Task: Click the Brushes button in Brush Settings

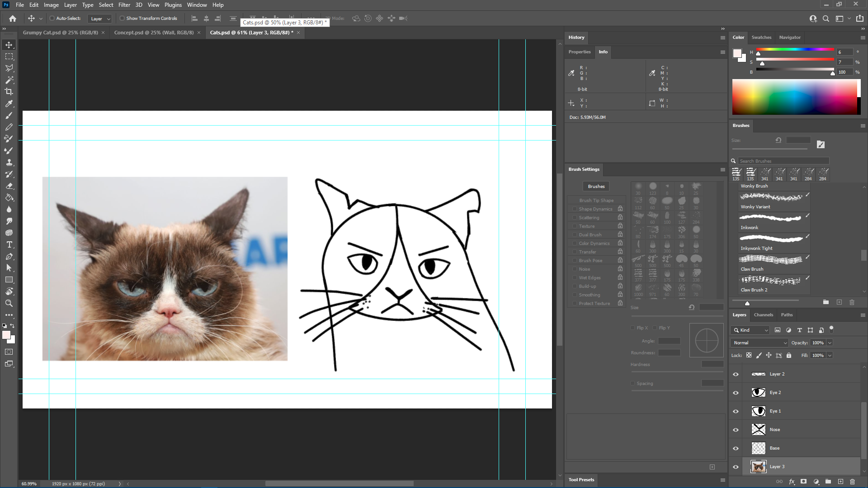Action: click(x=596, y=187)
